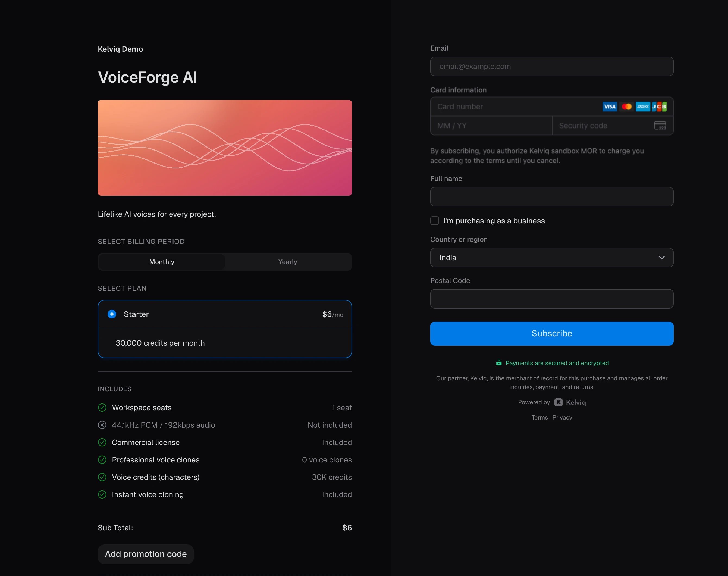
Task: Click the Visa card icon
Action: [x=610, y=107]
